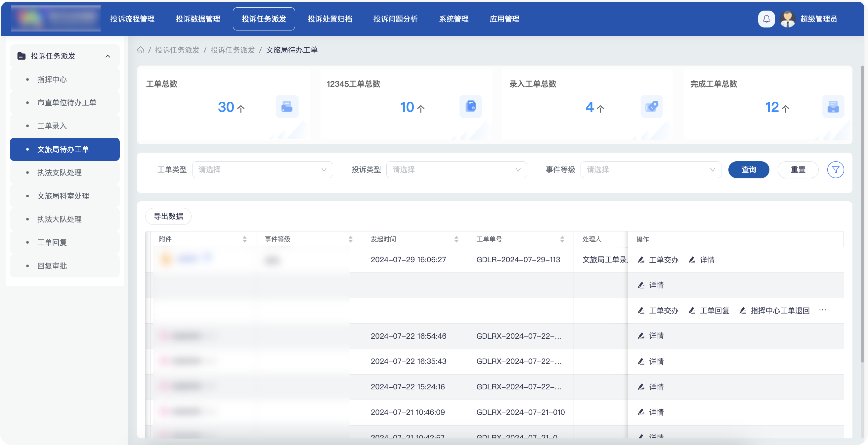The height and width of the screenshot is (445, 868).
Task: Open 回复审批 in the sidebar
Action: (65, 266)
